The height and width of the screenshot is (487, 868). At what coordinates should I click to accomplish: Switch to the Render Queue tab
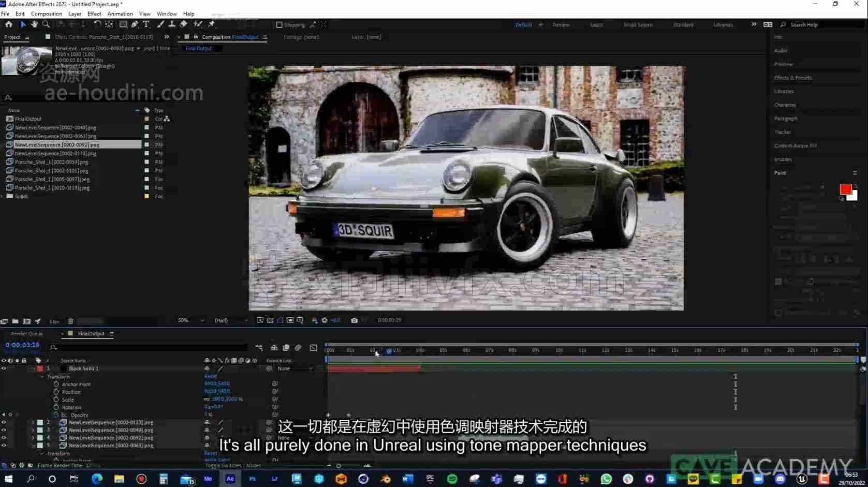(x=27, y=334)
